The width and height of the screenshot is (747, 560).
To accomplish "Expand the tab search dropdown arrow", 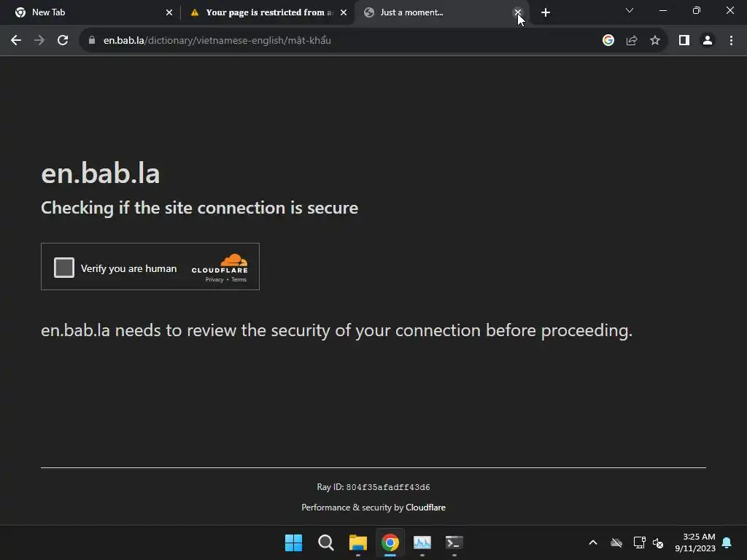I will tap(630, 10).
